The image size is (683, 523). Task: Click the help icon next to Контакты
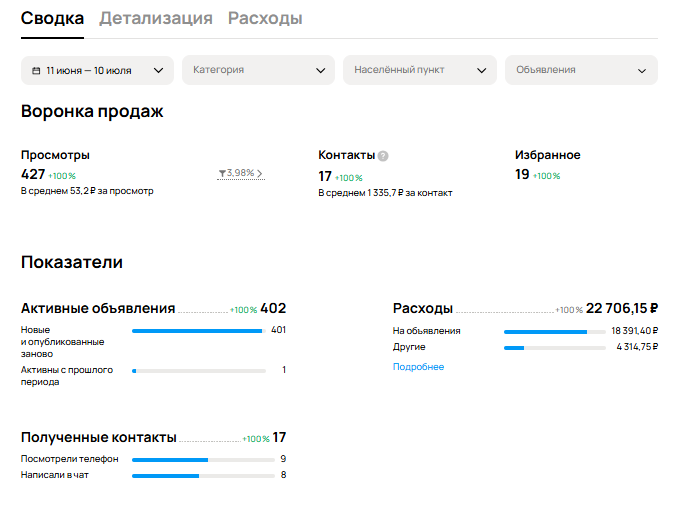pos(383,156)
